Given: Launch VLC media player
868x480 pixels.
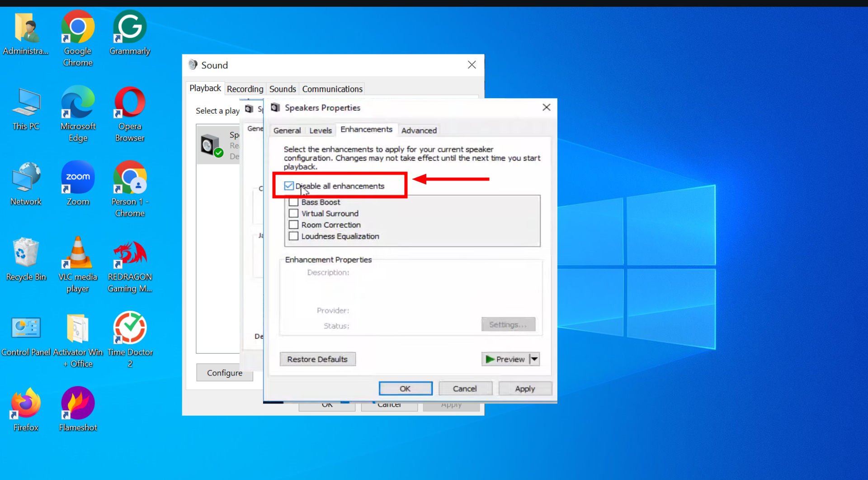Looking at the screenshot, I should click(77, 253).
